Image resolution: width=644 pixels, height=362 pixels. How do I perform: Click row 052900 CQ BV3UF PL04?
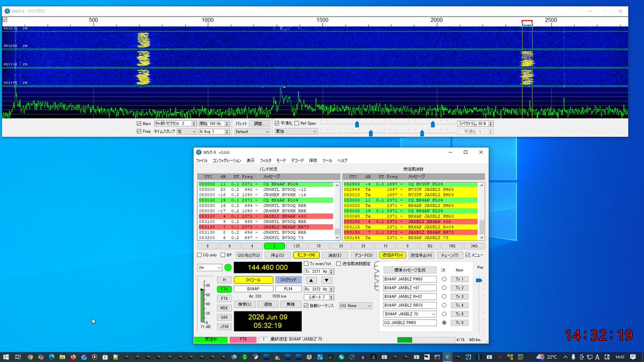(411, 184)
